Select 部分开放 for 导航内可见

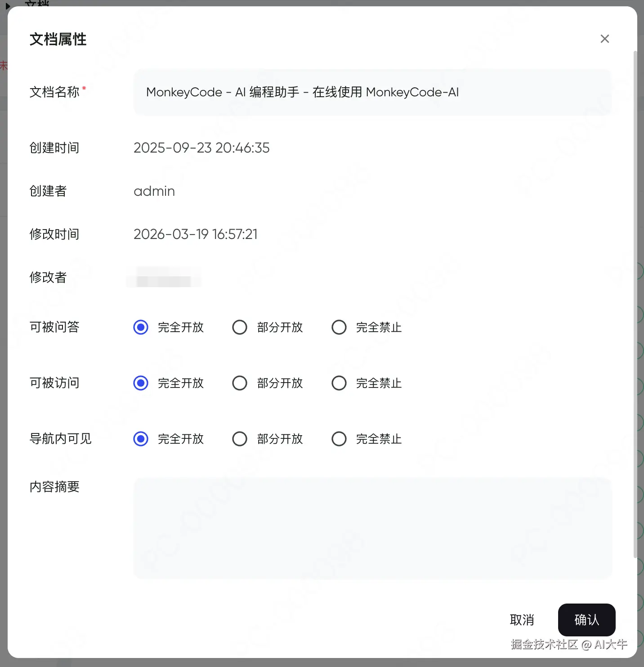pyautogui.click(x=240, y=439)
